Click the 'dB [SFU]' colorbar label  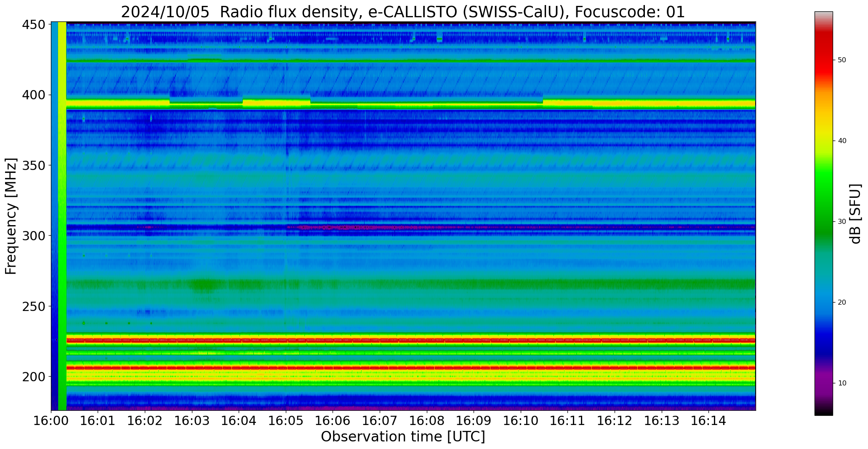[x=855, y=214]
